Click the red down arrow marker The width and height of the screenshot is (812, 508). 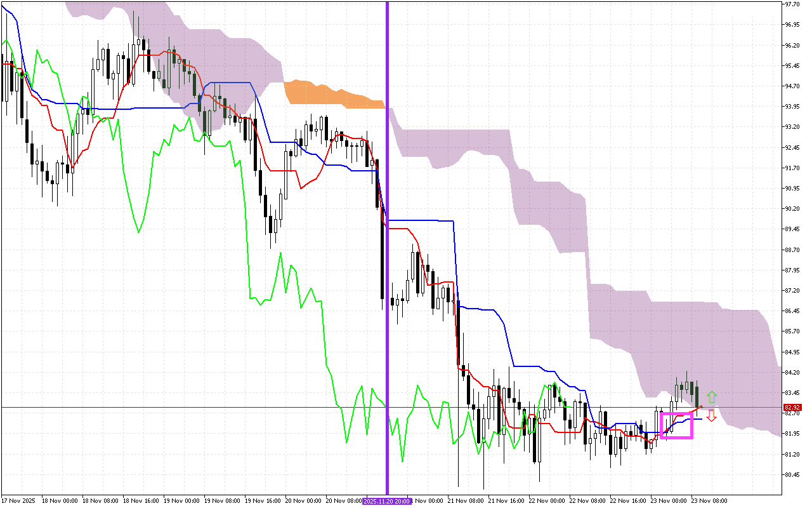[712, 415]
